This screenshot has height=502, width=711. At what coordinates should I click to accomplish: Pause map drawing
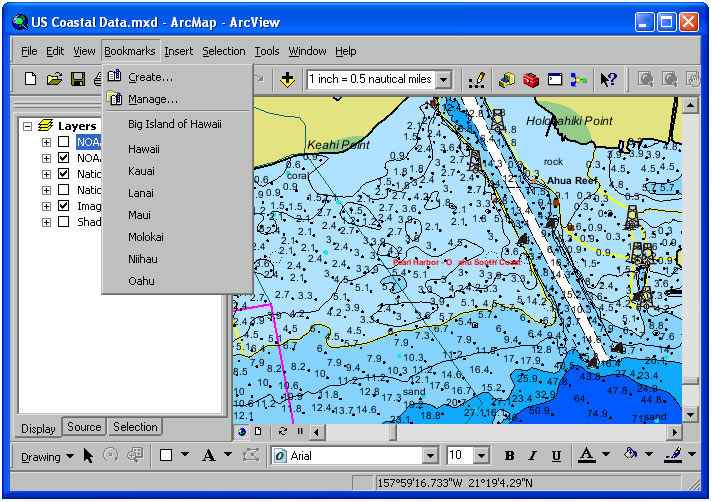(300, 431)
